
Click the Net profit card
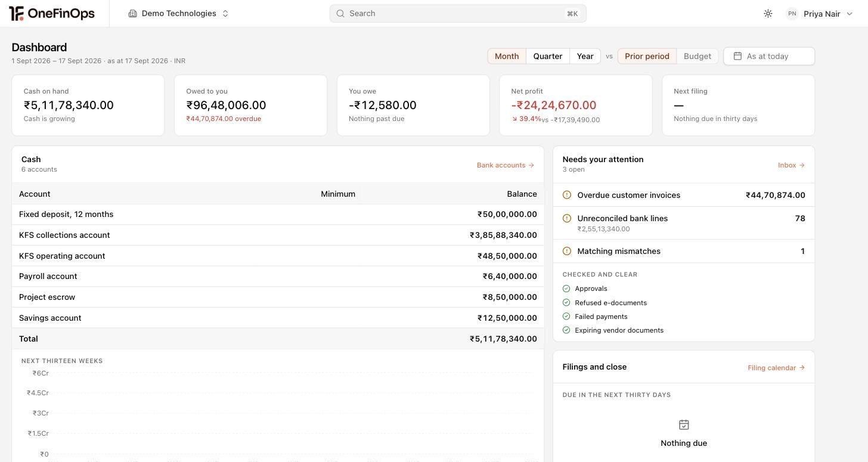[576, 105]
